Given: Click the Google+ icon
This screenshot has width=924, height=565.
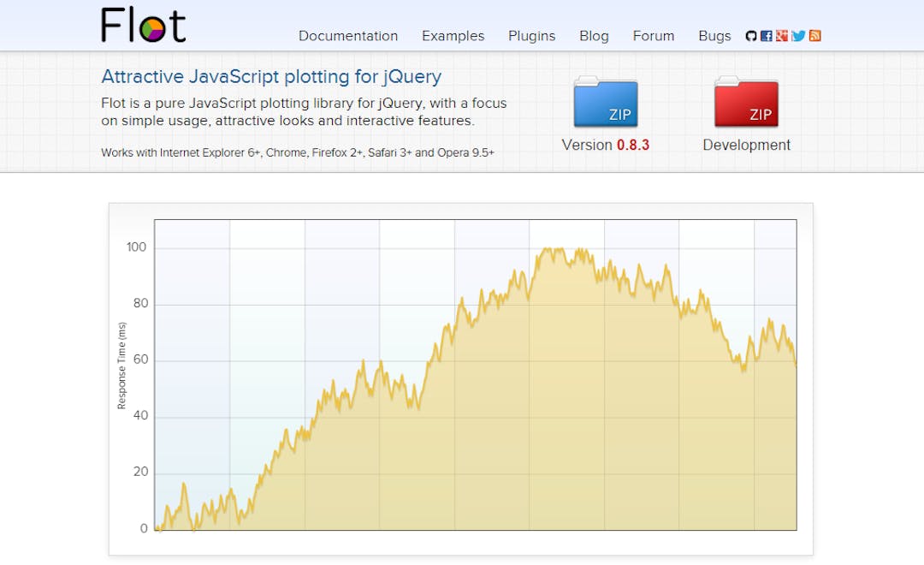Looking at the screenshot, I should 782,35.
